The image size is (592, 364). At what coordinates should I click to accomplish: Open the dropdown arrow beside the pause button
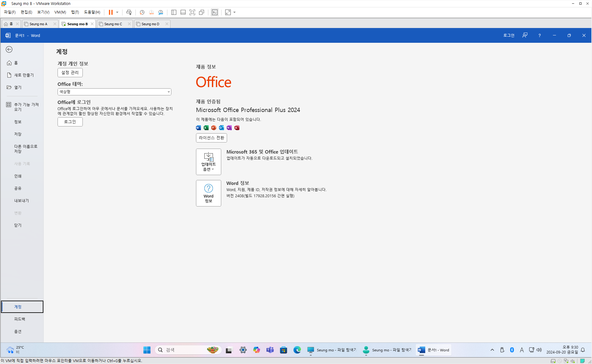pos(117,12)
